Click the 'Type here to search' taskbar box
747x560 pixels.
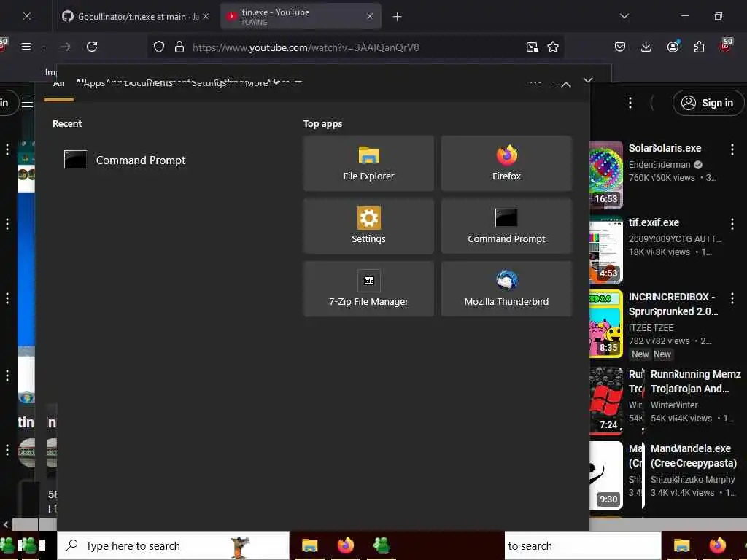(174, 545)
